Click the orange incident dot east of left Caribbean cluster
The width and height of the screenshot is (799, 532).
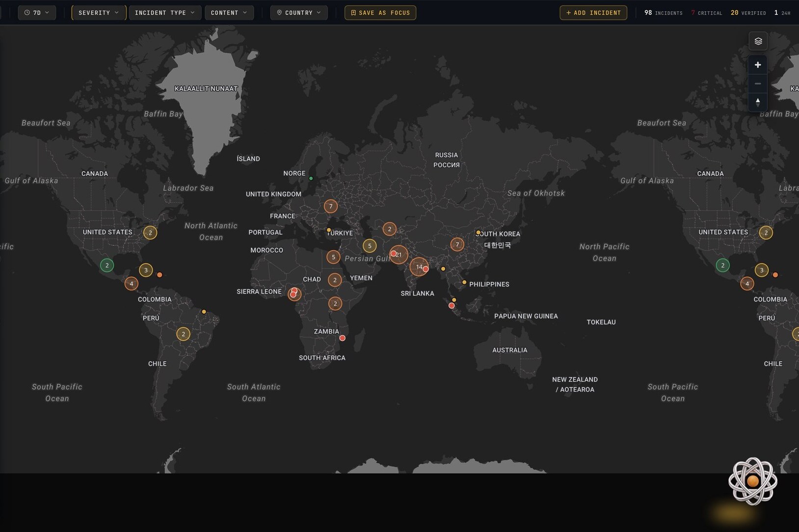click(x=160, y=275)
